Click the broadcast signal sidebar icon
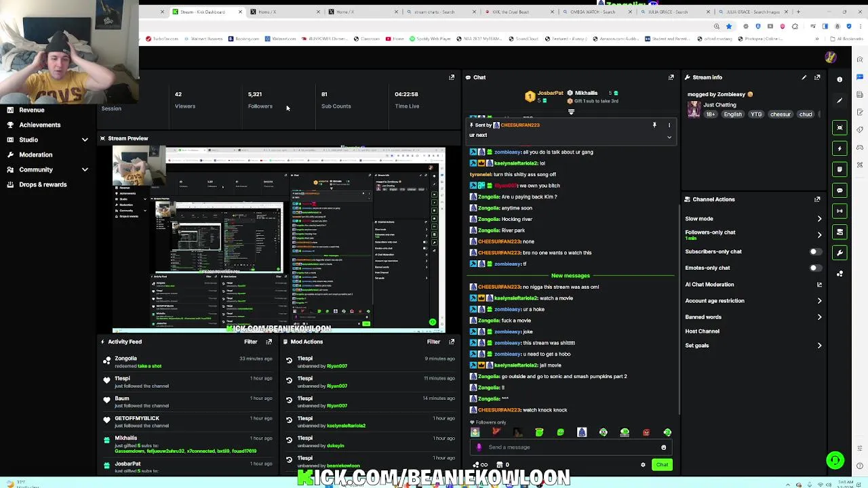 pos(840,211)
